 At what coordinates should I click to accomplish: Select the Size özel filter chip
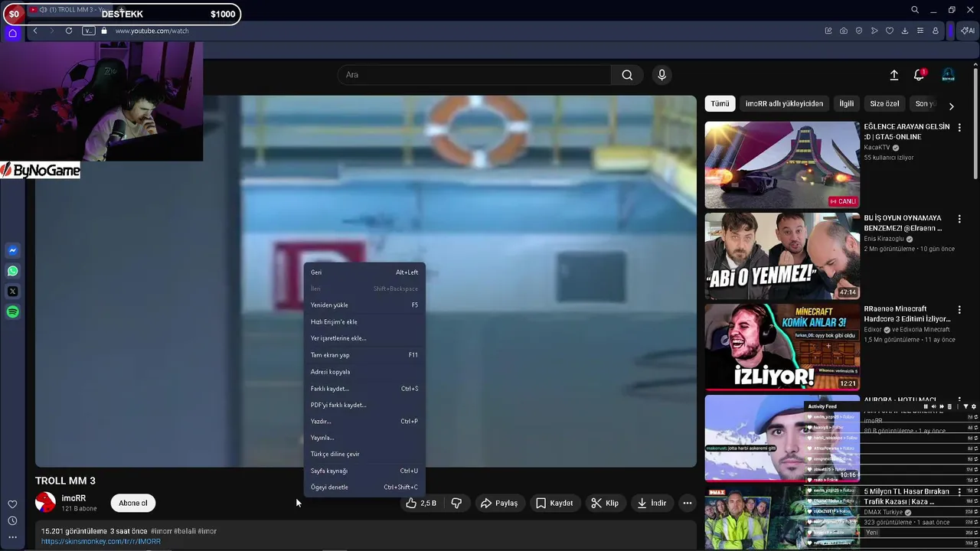[884, 103]
